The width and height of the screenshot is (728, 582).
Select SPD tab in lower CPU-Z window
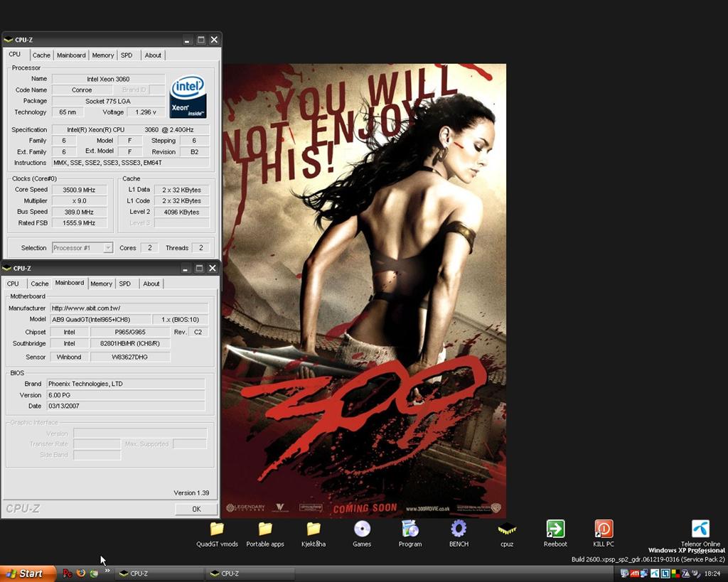pos(125,284)
